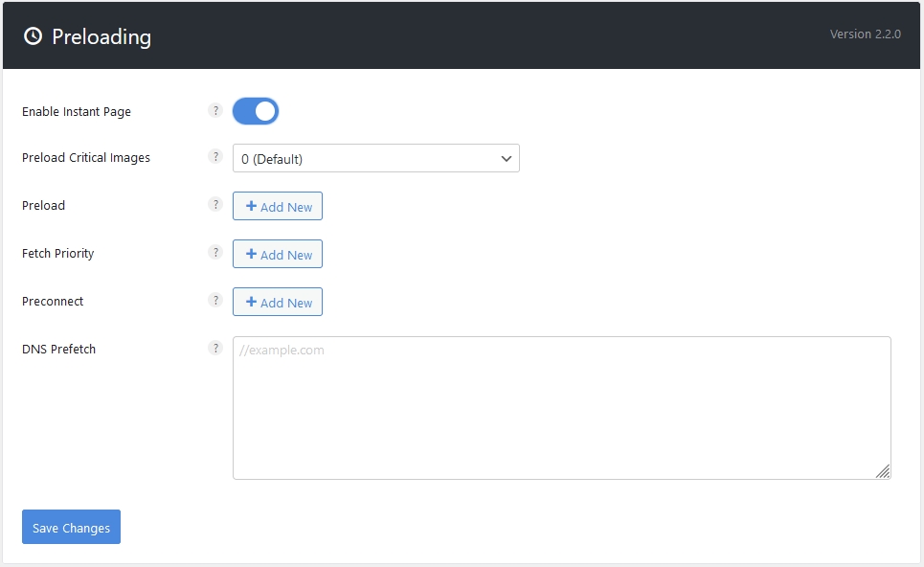This screenshot has height=567, width=924.
Task: Click the DNS Prefetch help icon
Action: (215, 348)
